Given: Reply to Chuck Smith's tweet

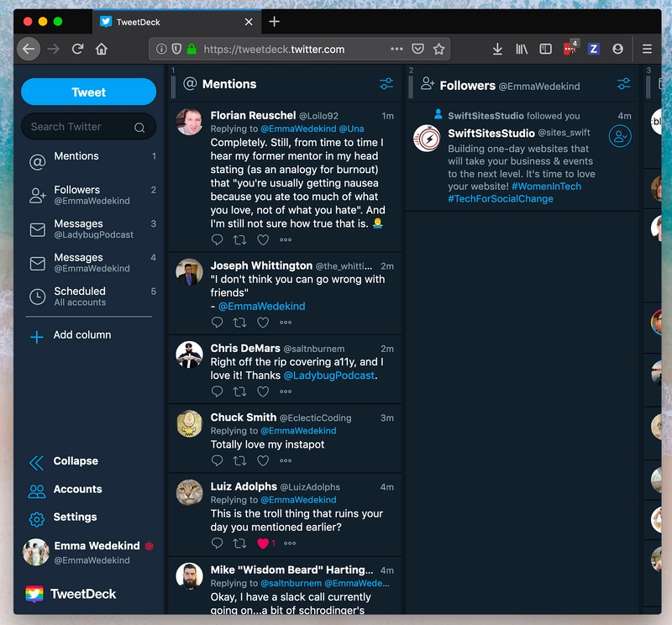Looking at the screenshot, I should [218, 461].
